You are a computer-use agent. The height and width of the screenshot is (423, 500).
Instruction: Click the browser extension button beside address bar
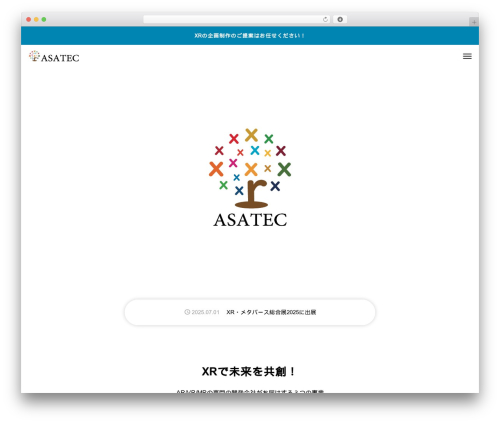(340, 19)
